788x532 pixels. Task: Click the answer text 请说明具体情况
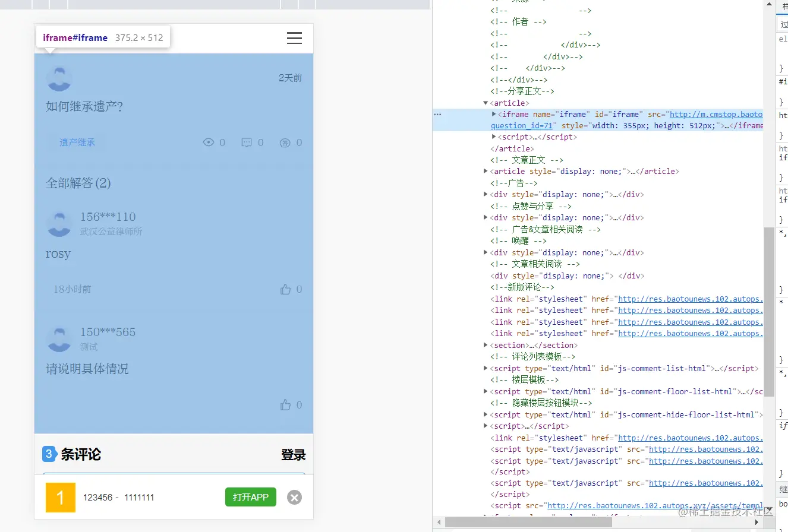coord(87,369)
